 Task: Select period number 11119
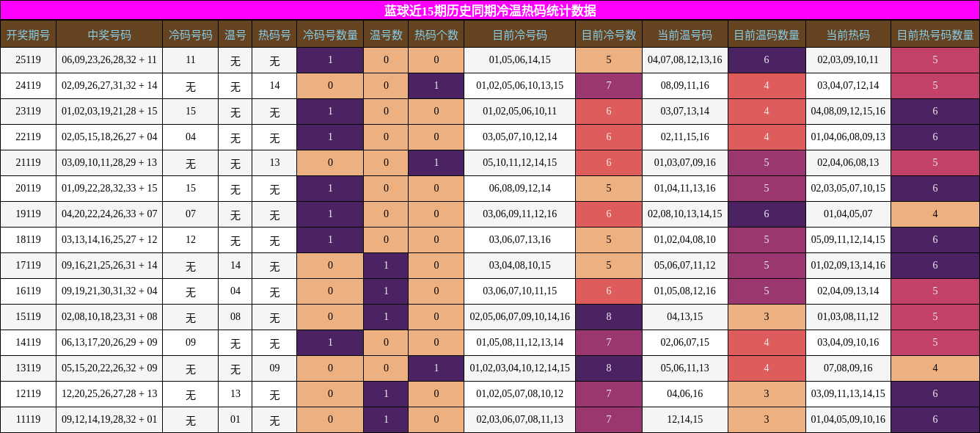pos(28,420)
